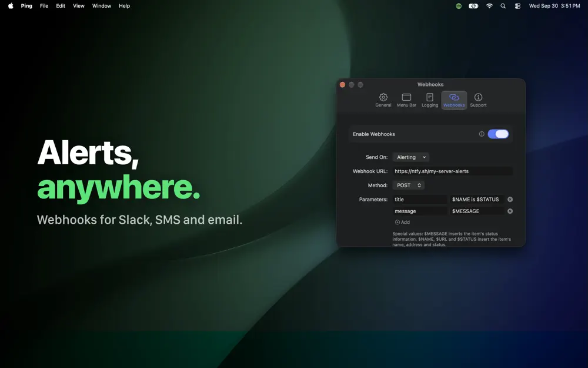Image resolution: width=588 pixels, height=368 pixels.
Task: Open the Logging tab
Action: click(x=430, y=100)
